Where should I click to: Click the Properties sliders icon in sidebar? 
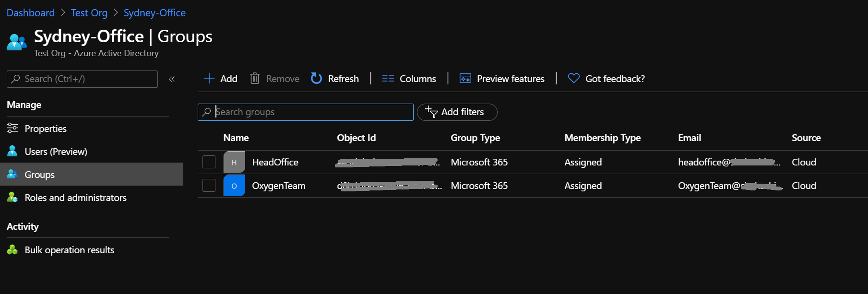[x=12, y=128]
